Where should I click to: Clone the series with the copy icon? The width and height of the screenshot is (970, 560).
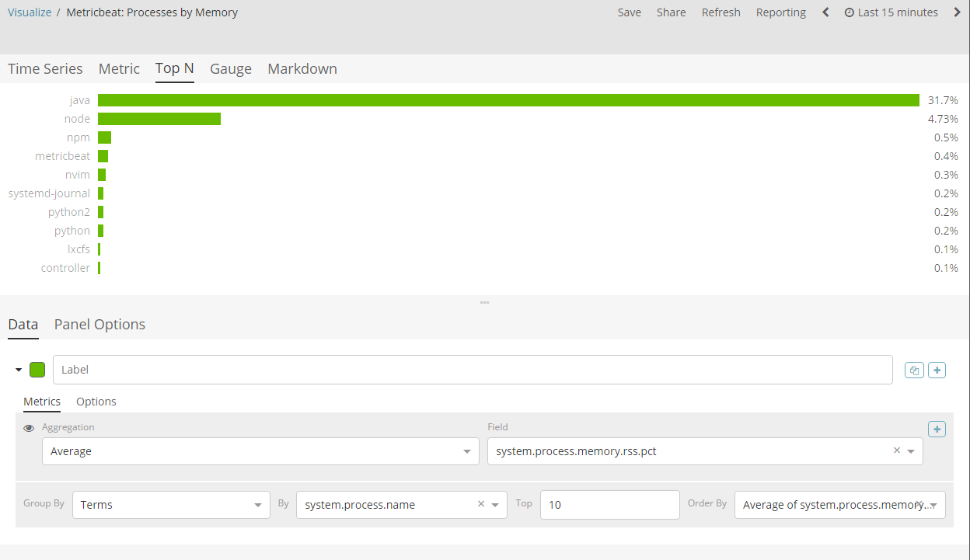click(914, 370)
